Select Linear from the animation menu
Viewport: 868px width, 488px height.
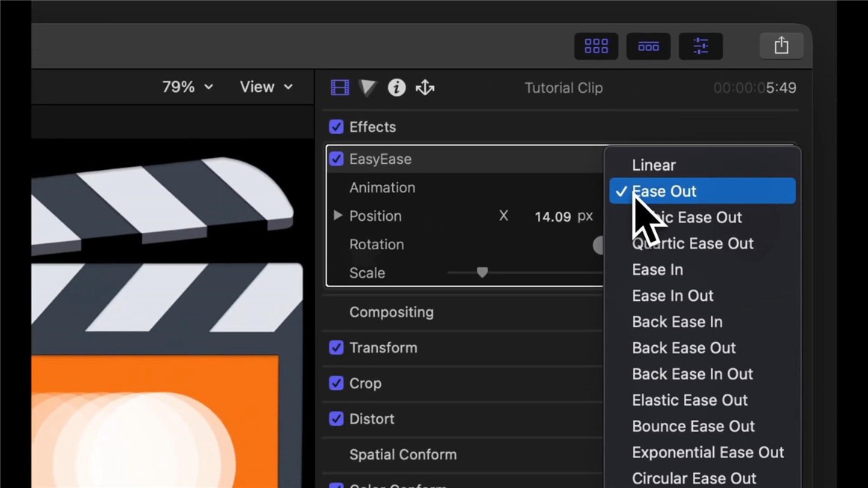click(653, 165)
